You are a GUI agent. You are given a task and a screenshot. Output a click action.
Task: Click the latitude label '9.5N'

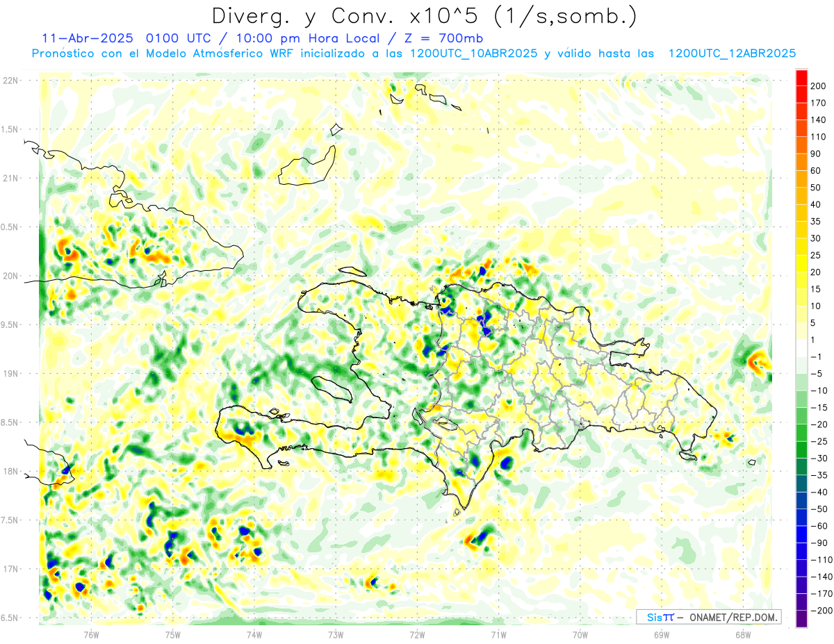coord(10,324)
